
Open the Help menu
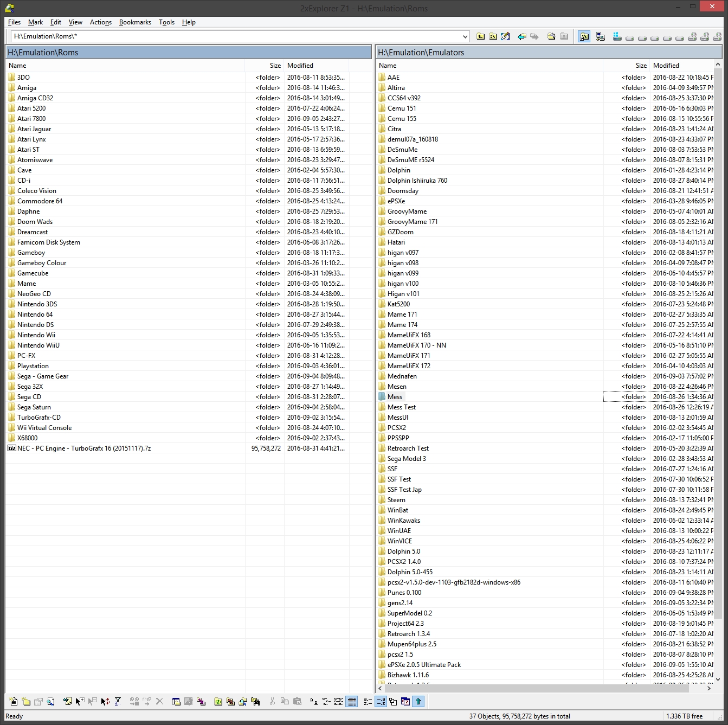pyautogui.click(x=189, y=22)
